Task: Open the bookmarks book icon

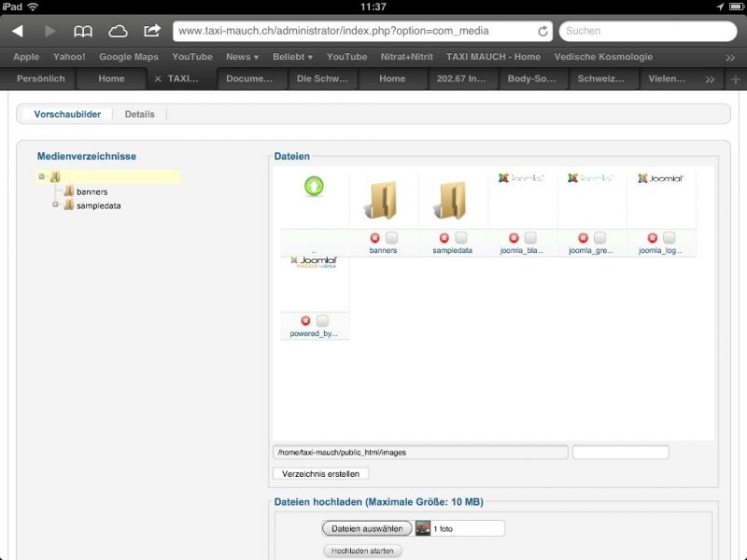Action: pos(83,32)
